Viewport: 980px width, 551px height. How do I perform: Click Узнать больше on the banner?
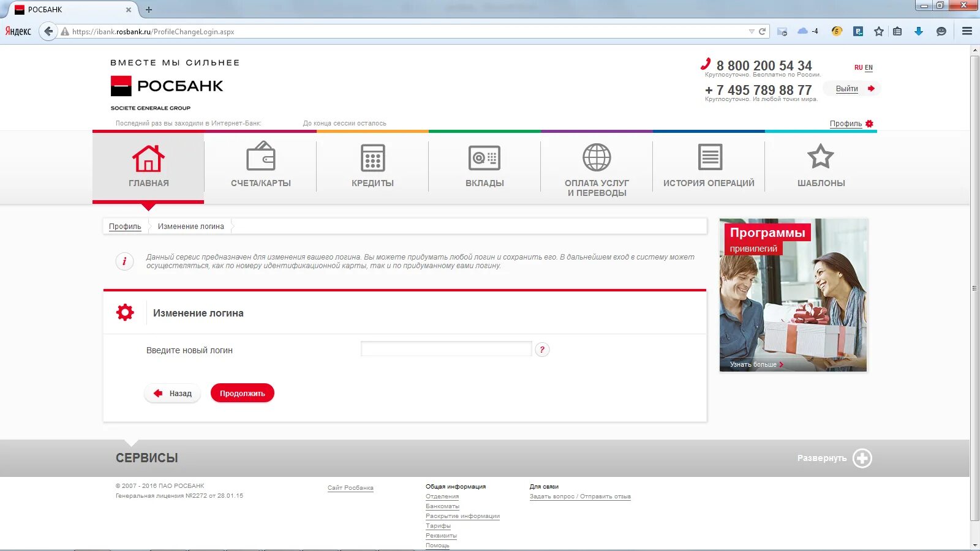pos(756,364)
